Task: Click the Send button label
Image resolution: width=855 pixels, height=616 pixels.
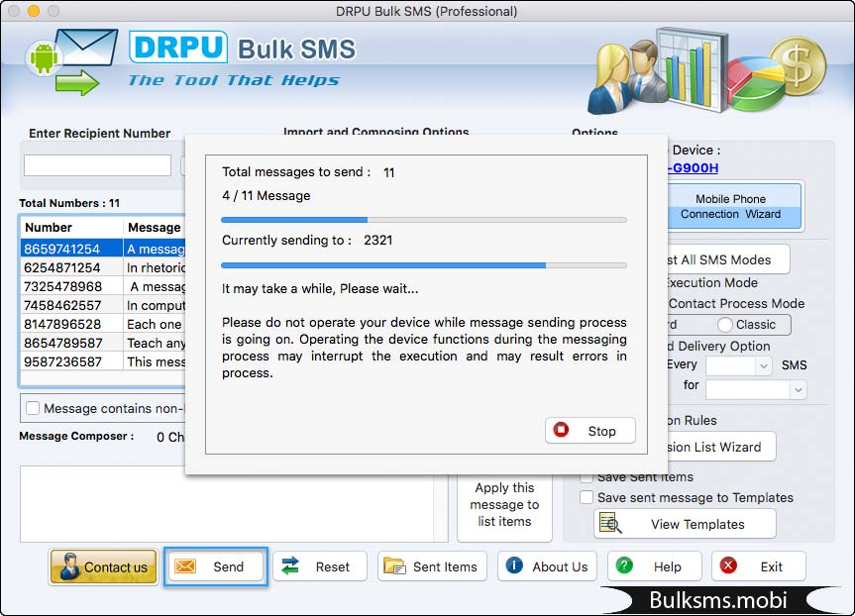Action: [228, 566]
